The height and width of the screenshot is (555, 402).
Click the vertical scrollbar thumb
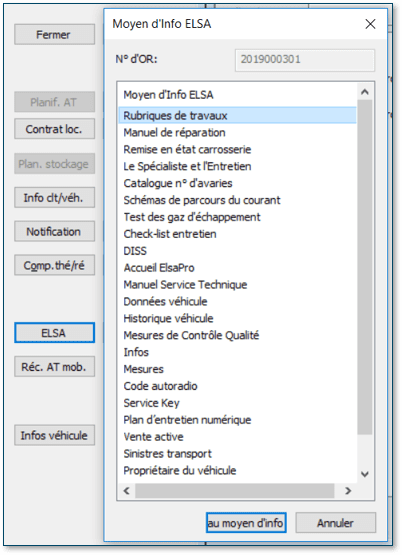point(364,267)
